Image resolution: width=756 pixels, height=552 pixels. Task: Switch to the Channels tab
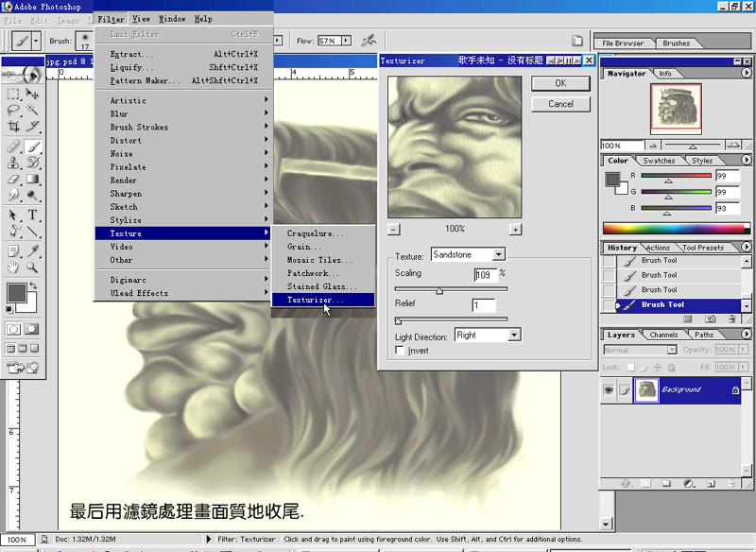[x=663, y=335]
